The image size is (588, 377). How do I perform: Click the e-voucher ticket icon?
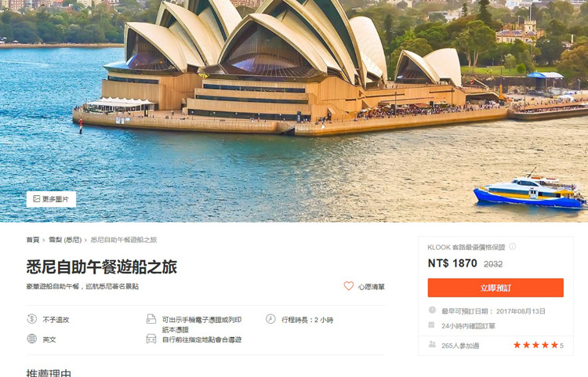pyautogui.click(x=151, y=319)
